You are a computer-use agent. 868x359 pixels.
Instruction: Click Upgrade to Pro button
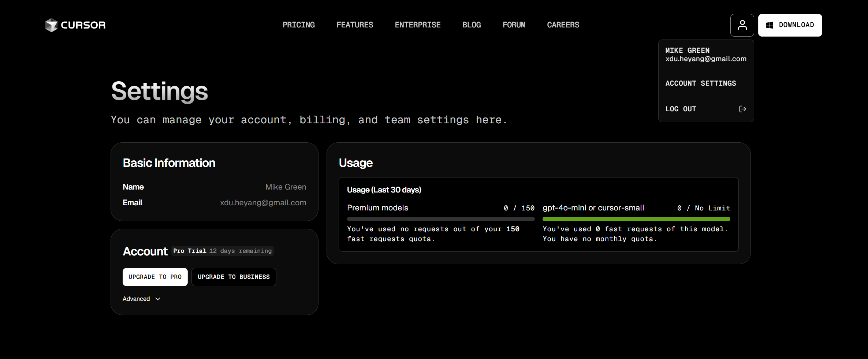[x=155, y=277]
